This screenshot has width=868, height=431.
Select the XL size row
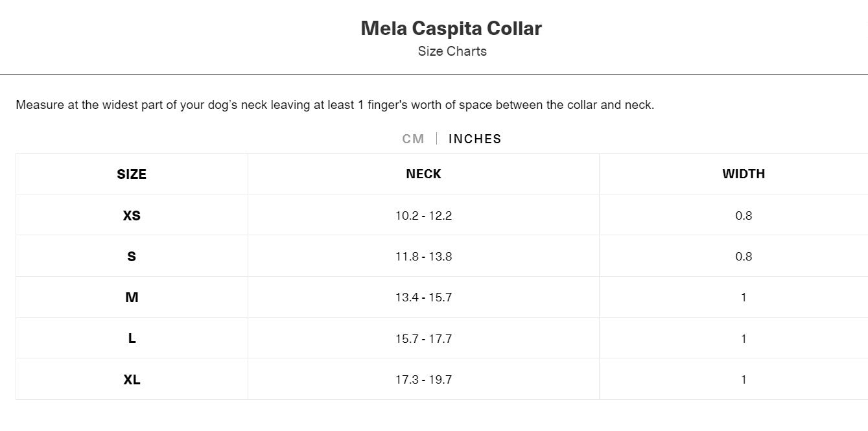(x=132, y=379)
